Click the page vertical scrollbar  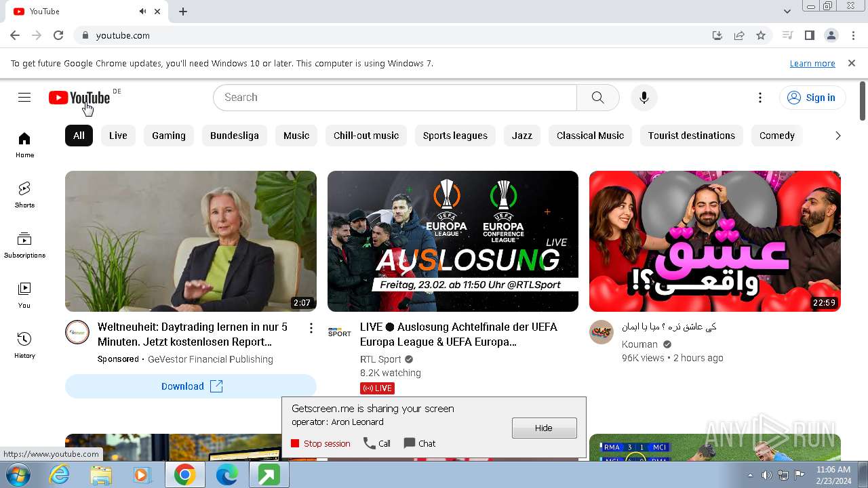tap(863, 102)
